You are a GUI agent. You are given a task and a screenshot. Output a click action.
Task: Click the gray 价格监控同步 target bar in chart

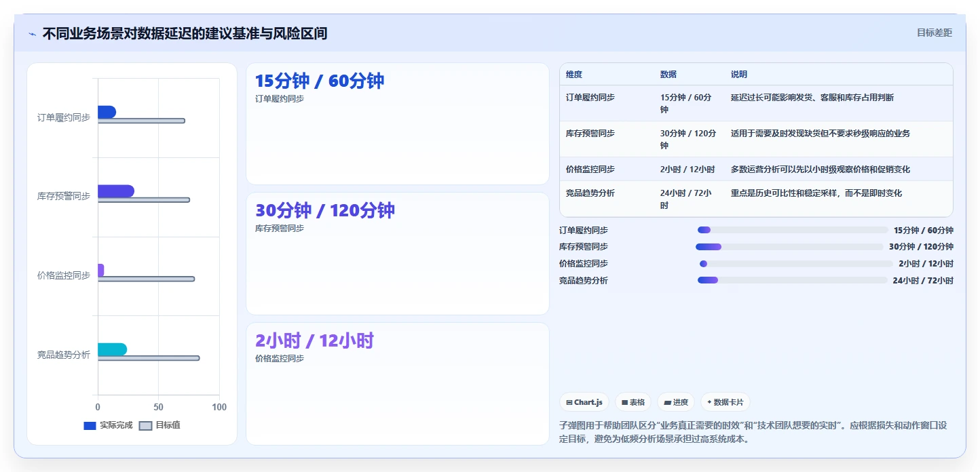pyautogui.click(x=146, y=279)
